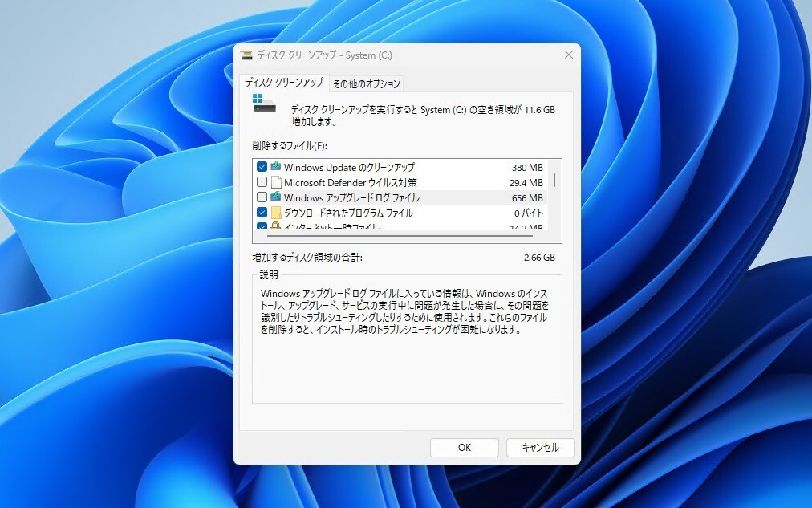
Task: Close the Disk Cleanup dialog
Action: click(x=569, y=55)
